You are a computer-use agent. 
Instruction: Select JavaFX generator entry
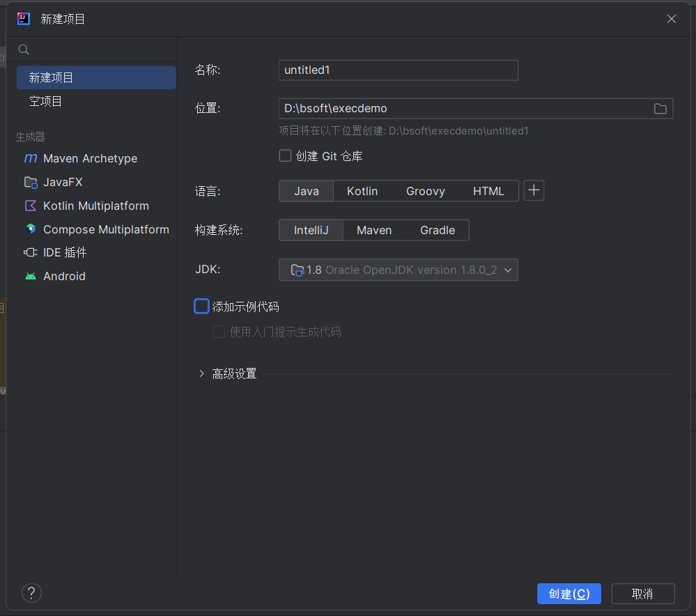coord(96,182)
